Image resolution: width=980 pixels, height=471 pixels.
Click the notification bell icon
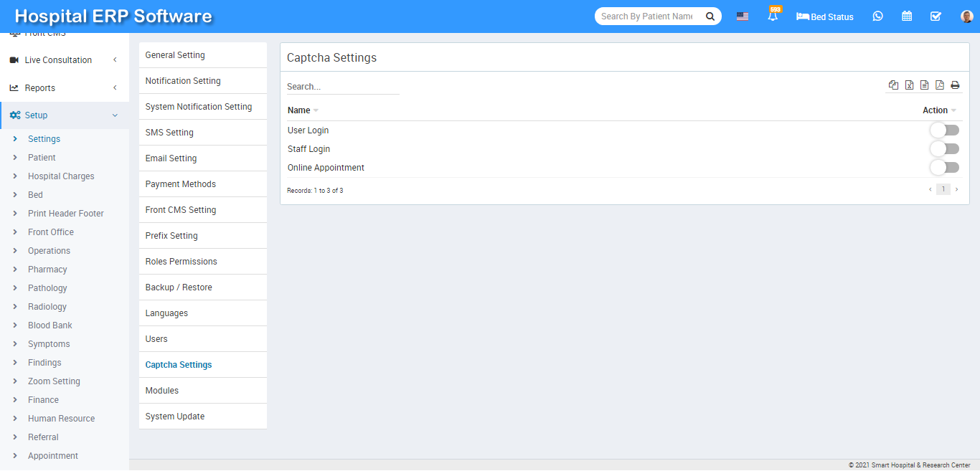point(773,16)
